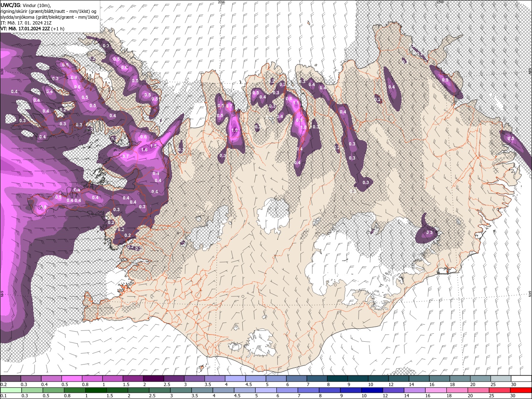Click the '20W' longitude label at top edge
532x399 pixels.
click(x=221, y=2)
